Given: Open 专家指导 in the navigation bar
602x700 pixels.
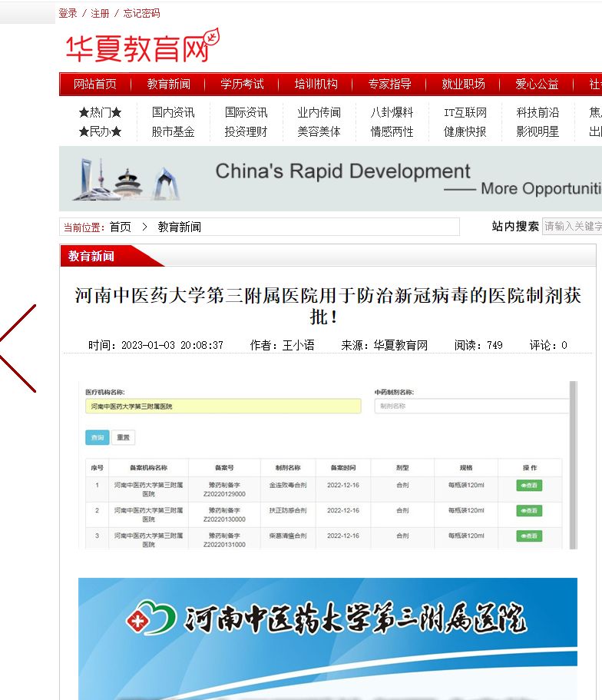Looking at the screenshot, I should 389,84.
